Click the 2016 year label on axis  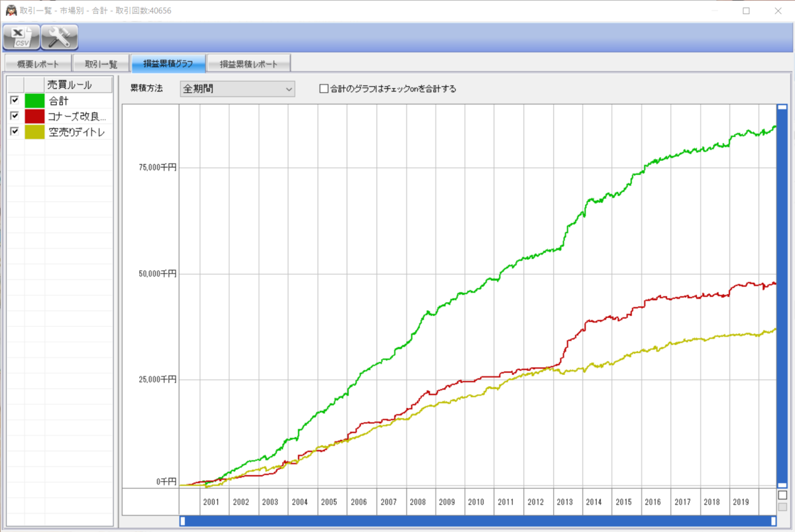pos(653,502)
